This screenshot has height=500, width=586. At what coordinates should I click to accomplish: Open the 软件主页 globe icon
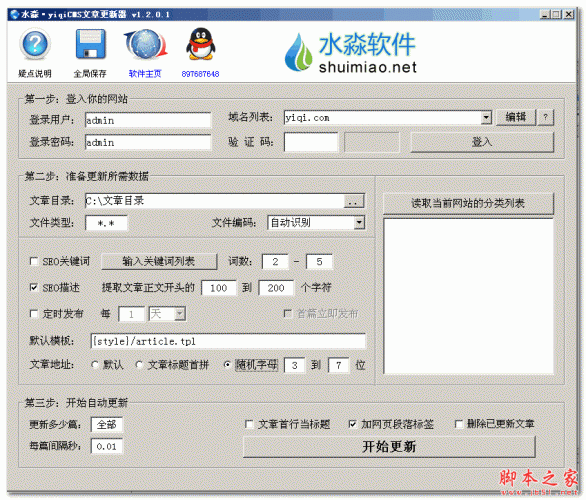(145, 44)
